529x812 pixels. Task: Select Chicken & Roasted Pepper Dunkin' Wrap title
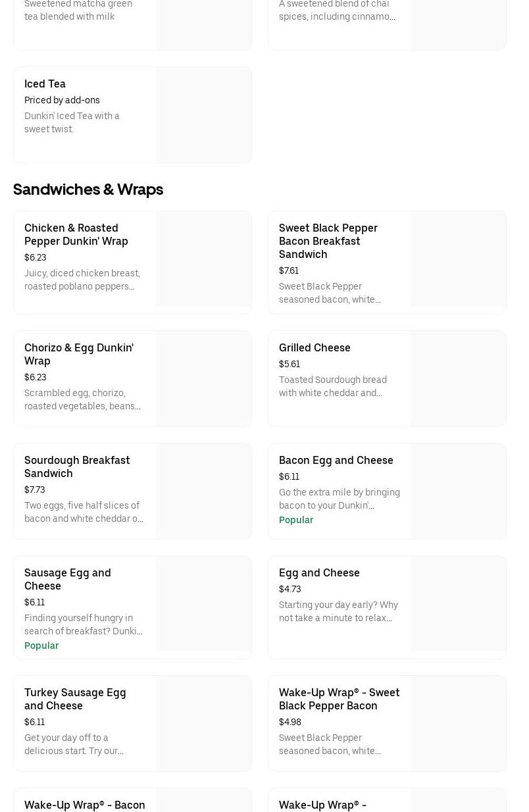76,234
